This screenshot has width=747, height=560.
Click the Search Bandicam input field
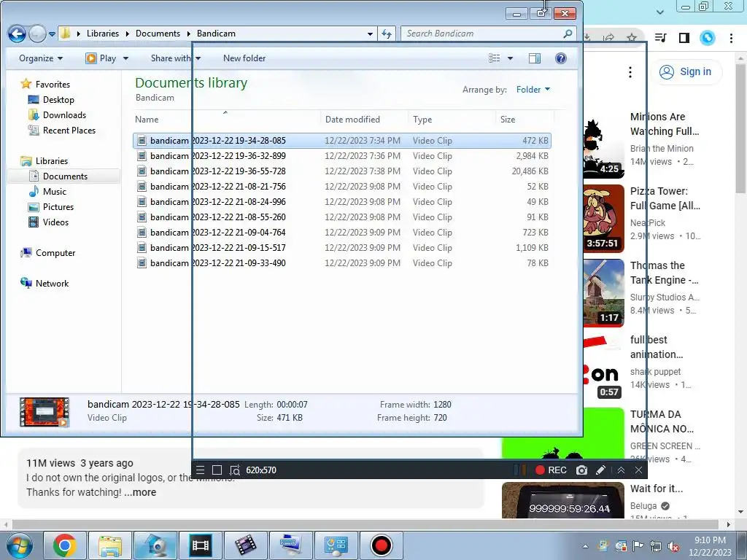tap(488, 34)
